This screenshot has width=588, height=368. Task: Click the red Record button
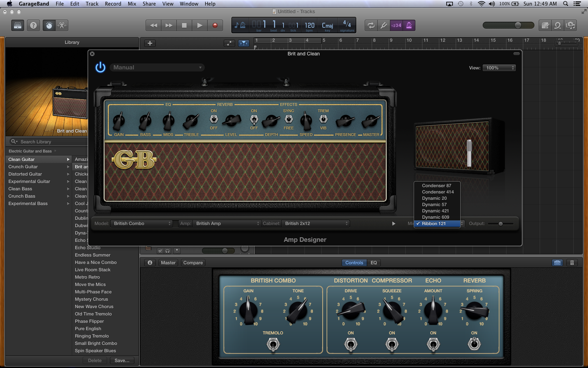click(x=215, y=25)
